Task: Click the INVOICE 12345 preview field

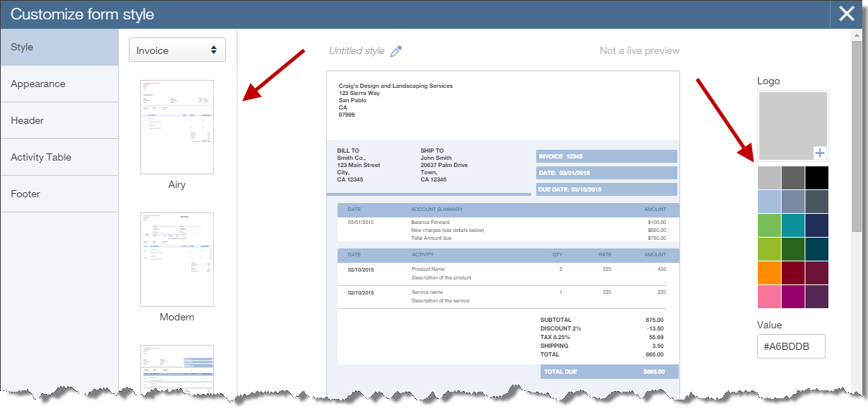Action: click(607, 156)
